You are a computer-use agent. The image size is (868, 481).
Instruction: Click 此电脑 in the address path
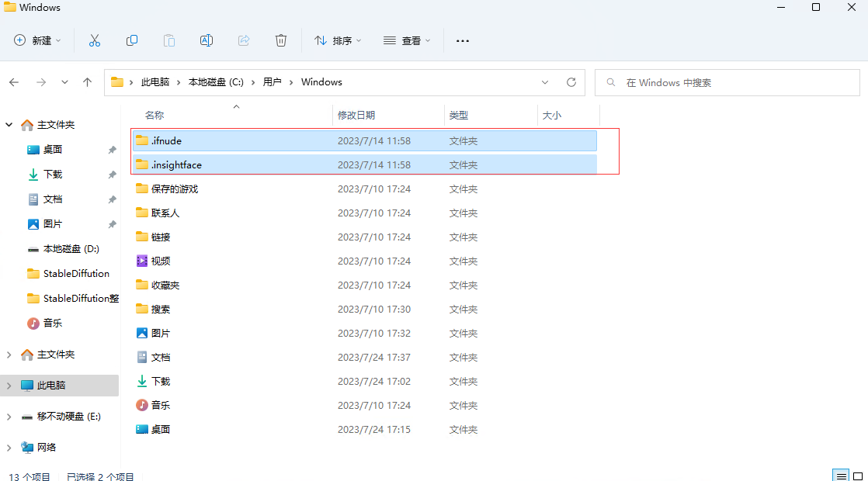click(x=155, y=81)
